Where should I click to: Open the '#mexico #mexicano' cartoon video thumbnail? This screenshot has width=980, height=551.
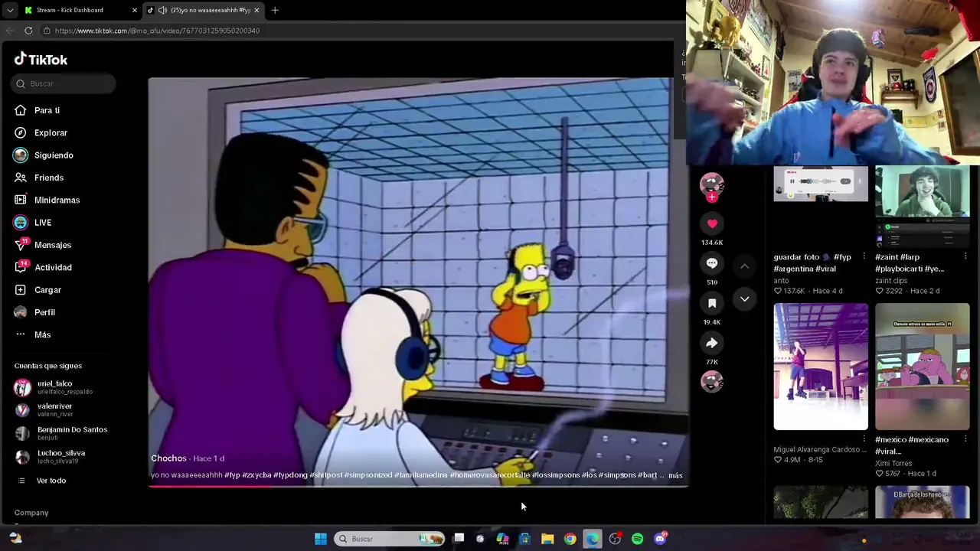[x=923, y=367]
